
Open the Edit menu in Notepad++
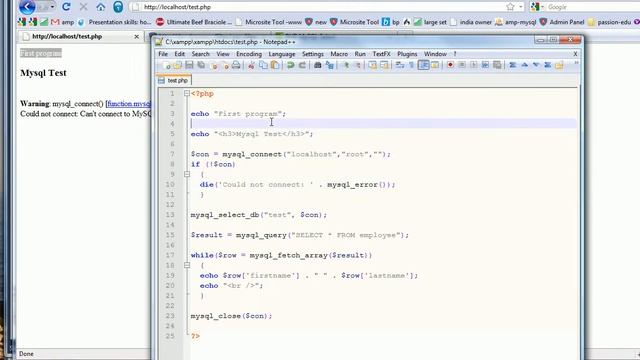point(180,54)
